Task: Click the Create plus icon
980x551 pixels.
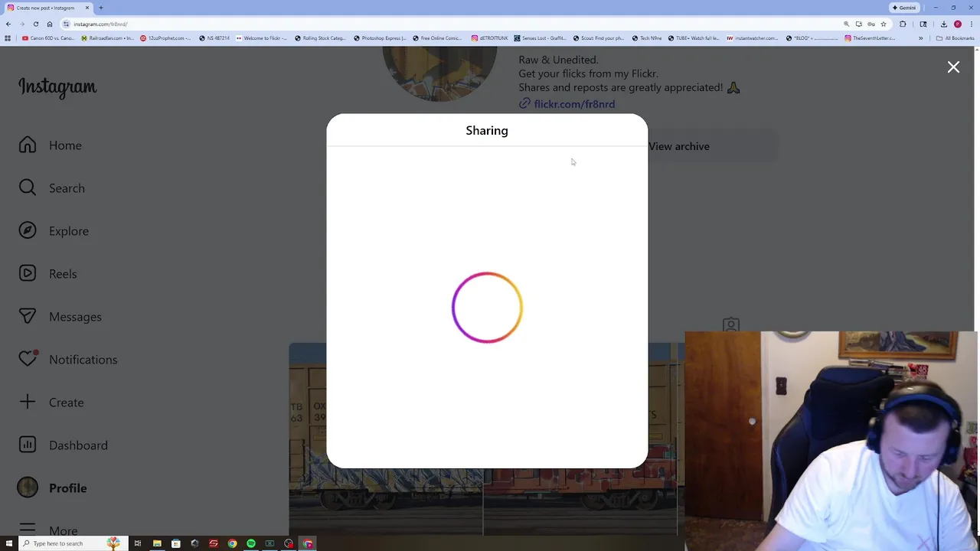Action: [x=28, y=402]
